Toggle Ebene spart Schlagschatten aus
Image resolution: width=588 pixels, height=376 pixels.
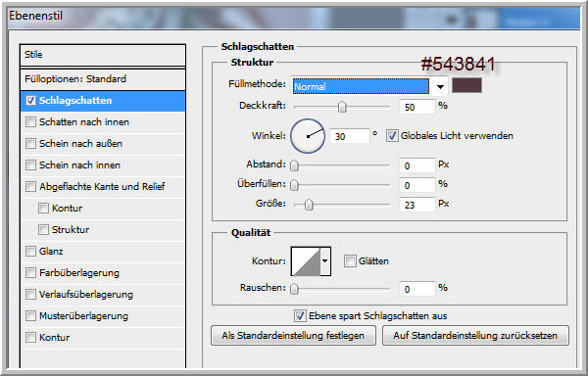(300, 315)
